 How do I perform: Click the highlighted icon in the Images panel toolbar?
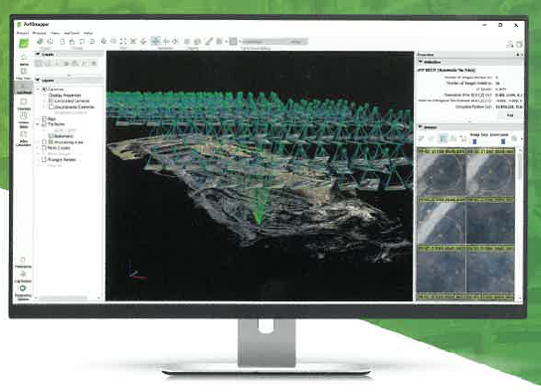[443, 138]
